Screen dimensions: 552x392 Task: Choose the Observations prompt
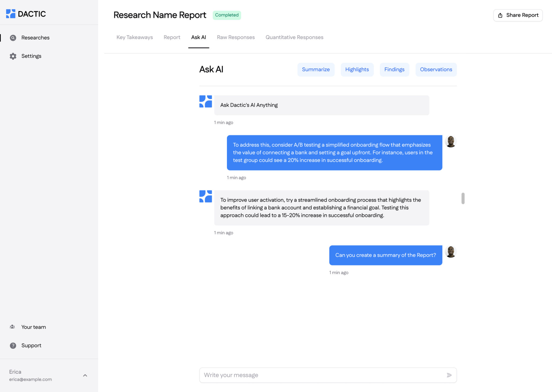click(436, 69)
